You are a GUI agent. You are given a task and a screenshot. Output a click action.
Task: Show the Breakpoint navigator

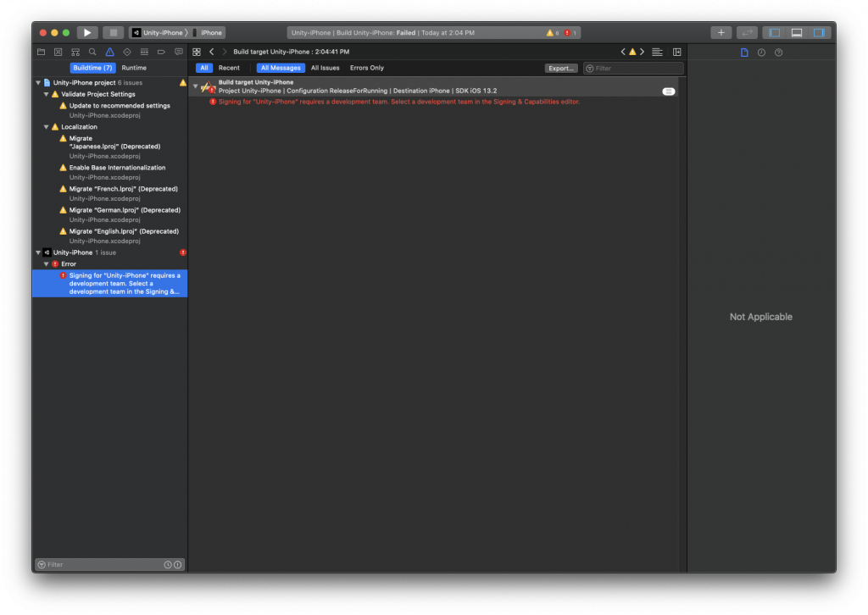pos(161,52)
